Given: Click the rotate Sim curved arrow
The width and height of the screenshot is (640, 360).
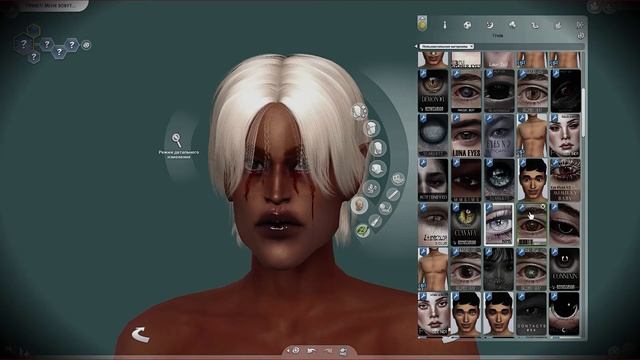Looking at the screenshot, I should point(140,335).
